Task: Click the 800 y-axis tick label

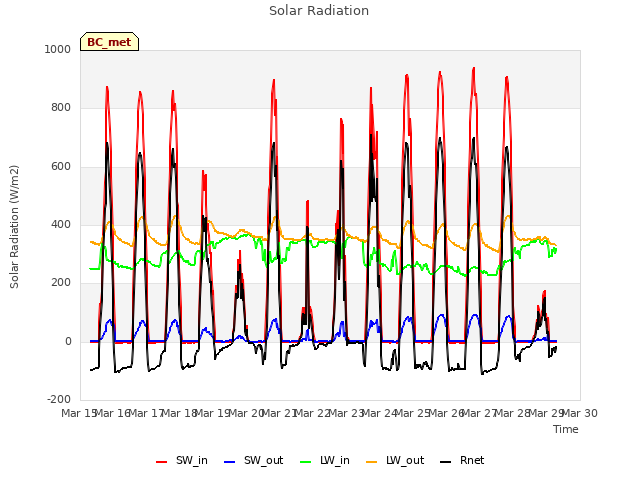Action: tap(61, 108)
